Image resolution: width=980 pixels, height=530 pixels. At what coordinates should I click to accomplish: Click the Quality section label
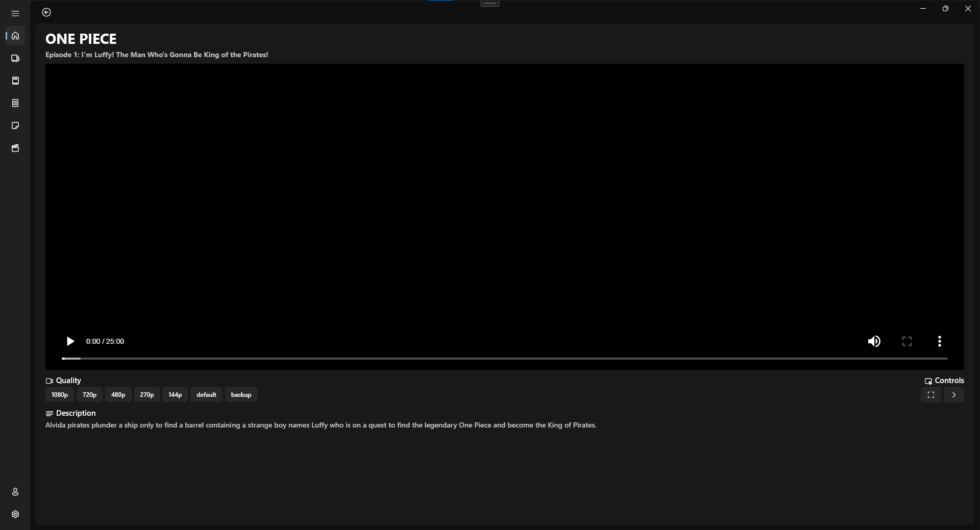(x=63, y=381)
